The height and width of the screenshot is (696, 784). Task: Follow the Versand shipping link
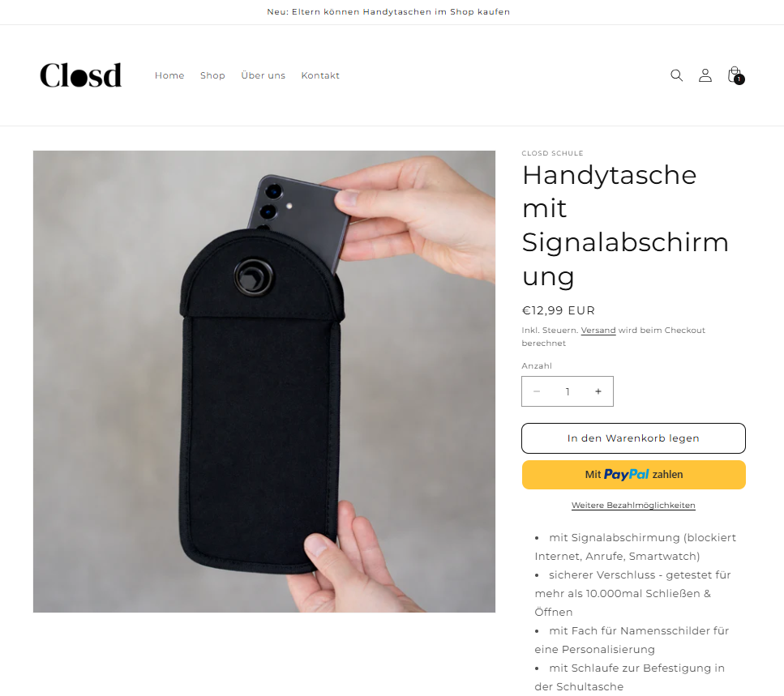click(598, 331)
